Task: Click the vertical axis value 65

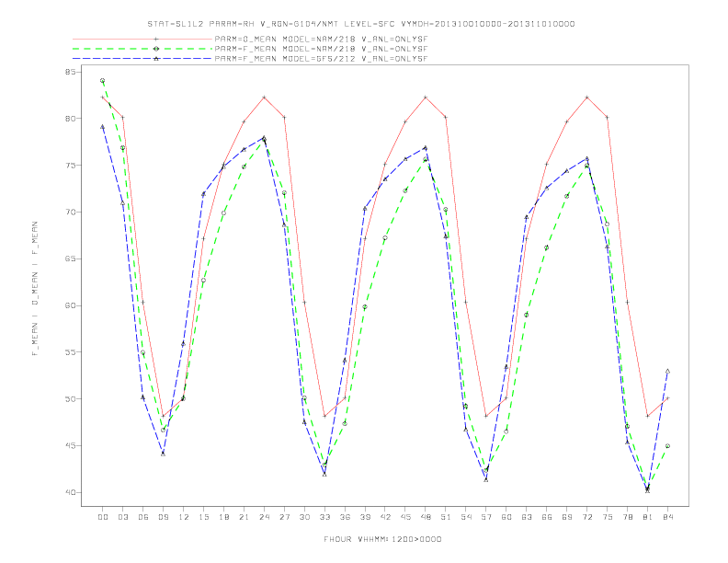Action: [x=71, y=259]
